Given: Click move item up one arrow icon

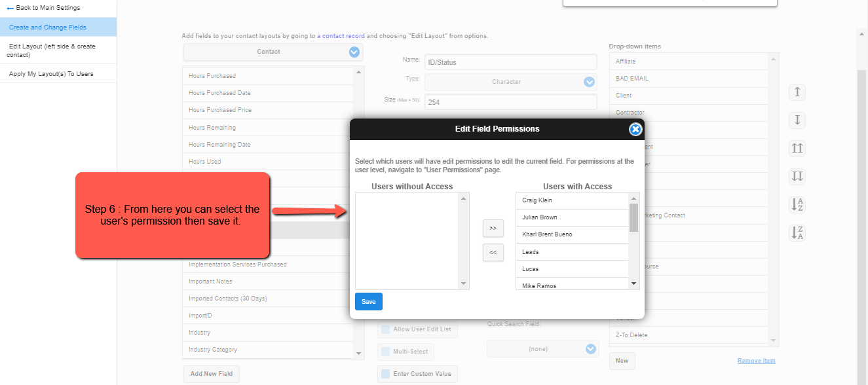Looking at the screenshot, I should tap(797, 92).
